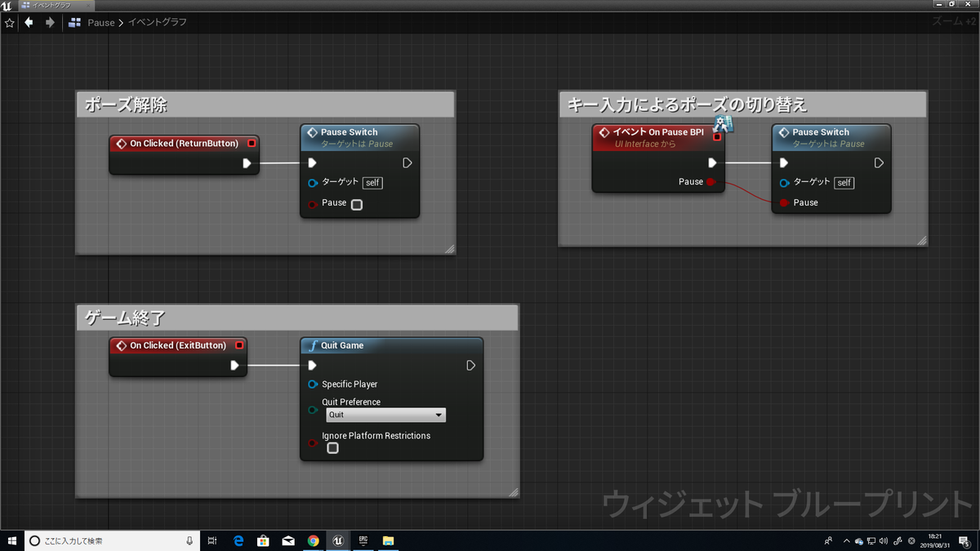Open Unreal Engine from the taskbar
The height and width of the screenshot is (551, 980).
[338, 540]
